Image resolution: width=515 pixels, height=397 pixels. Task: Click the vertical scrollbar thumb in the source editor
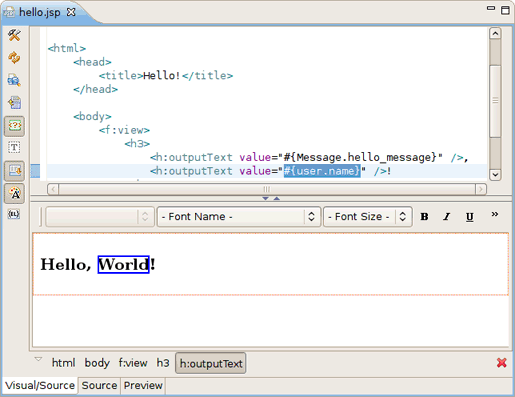(x=495, y=101)
